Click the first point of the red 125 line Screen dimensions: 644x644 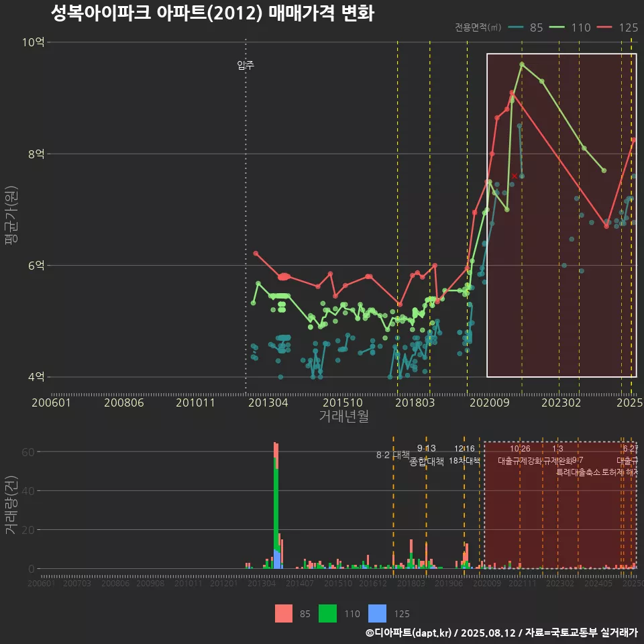point(256,254)
